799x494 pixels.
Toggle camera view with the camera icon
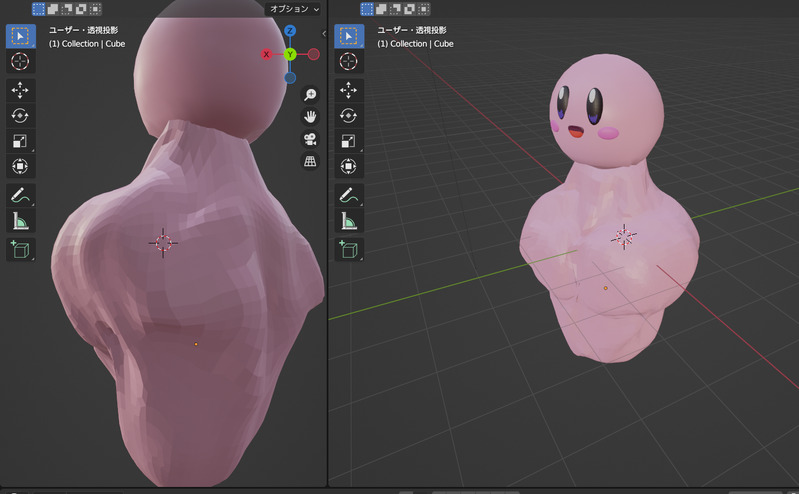310,139
